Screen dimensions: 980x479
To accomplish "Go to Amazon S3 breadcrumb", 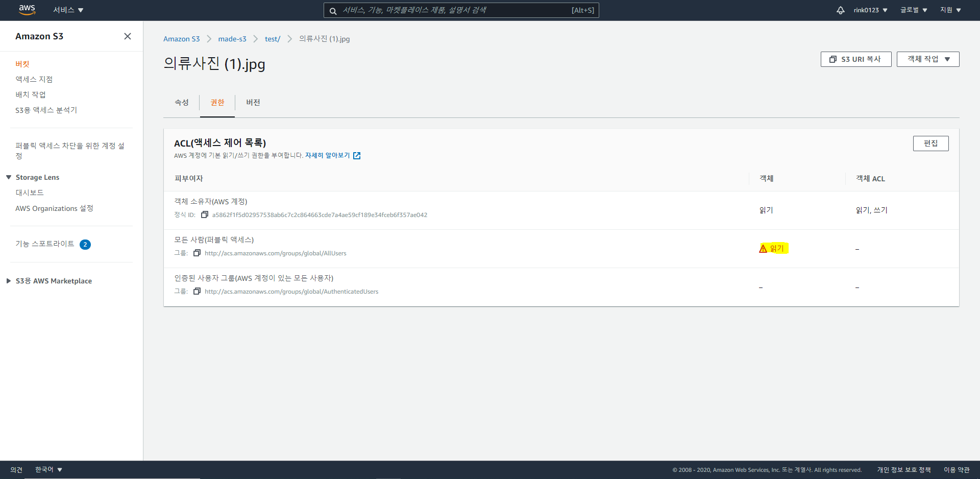I will tap(181, 39).
